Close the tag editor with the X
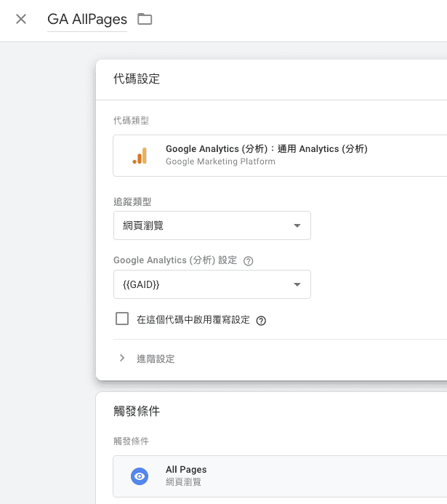This screenshot has height=504, width=447. point(21,19)
